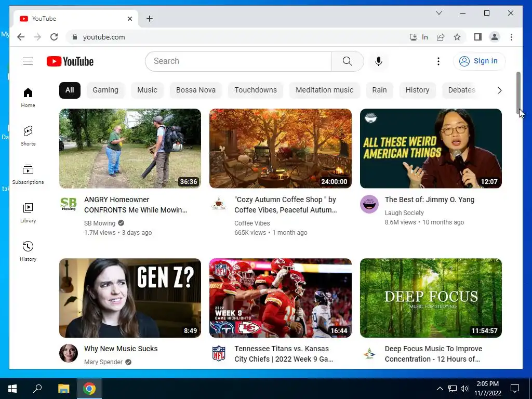Click the share page icon in address bar
Image resolution: width=532 pixels, height=399 pixels.
click(441, 37)
